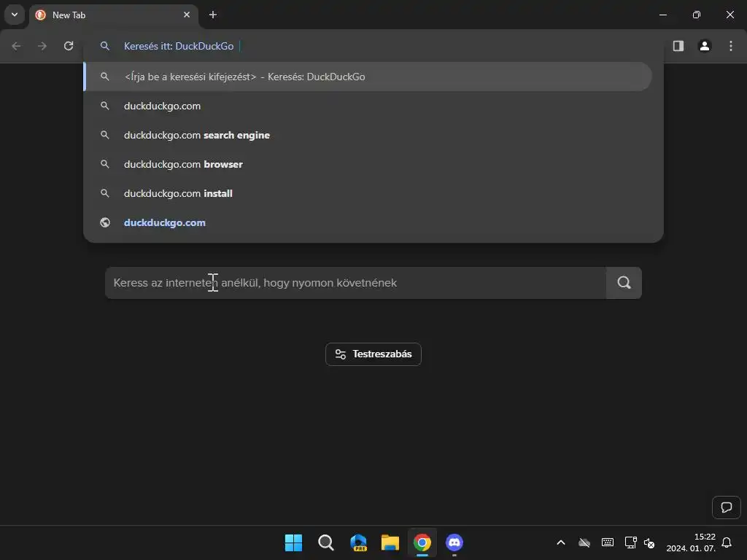Open the user profile icon
The image size is (747, 560).
tap(705, 46)
